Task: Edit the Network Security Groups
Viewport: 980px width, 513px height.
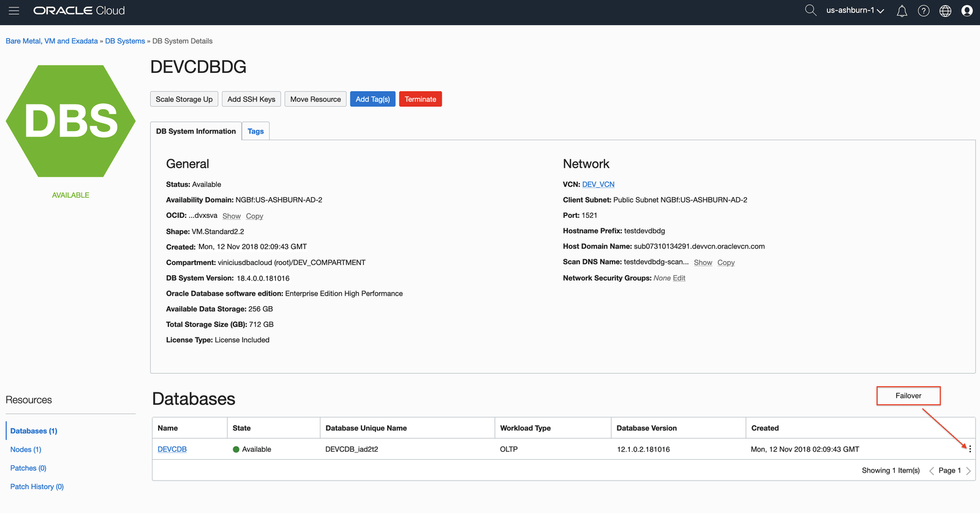Action: coord(679,278)
